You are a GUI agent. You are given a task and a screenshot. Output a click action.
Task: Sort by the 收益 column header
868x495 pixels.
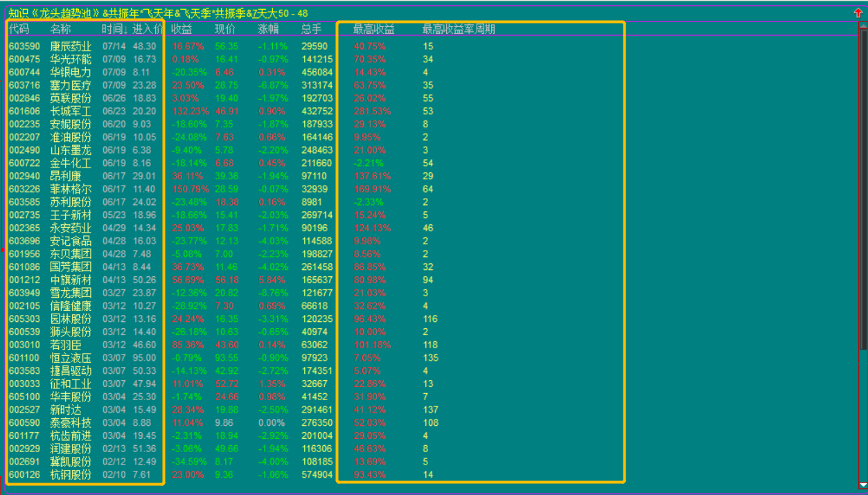(181, 29)
